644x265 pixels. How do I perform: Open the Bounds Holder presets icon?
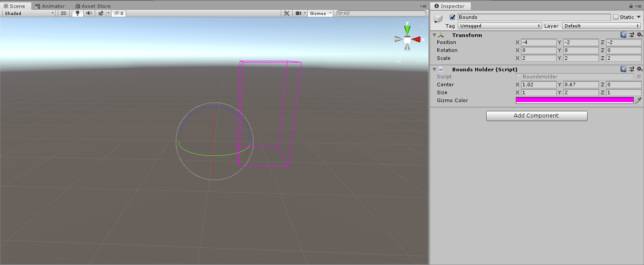[631, 69]
